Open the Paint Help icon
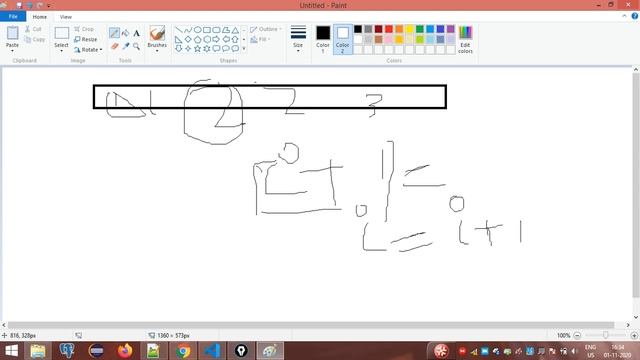Viewport: 640px width, 360px height. pos(635,16)
